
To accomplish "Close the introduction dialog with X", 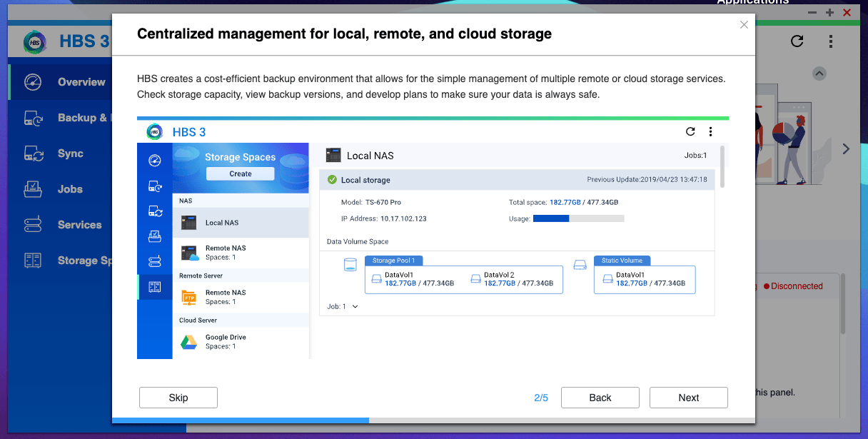I will click(744, 25).
